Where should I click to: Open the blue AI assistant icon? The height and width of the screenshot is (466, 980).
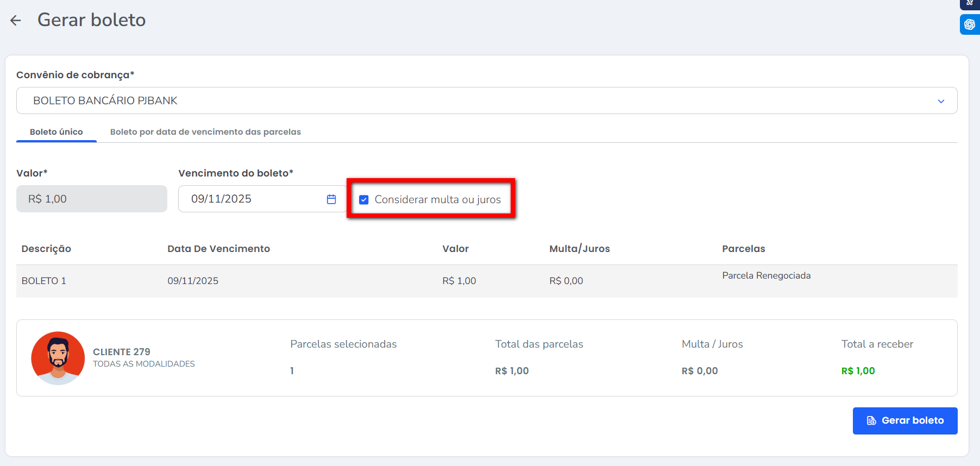click(969, 24)
